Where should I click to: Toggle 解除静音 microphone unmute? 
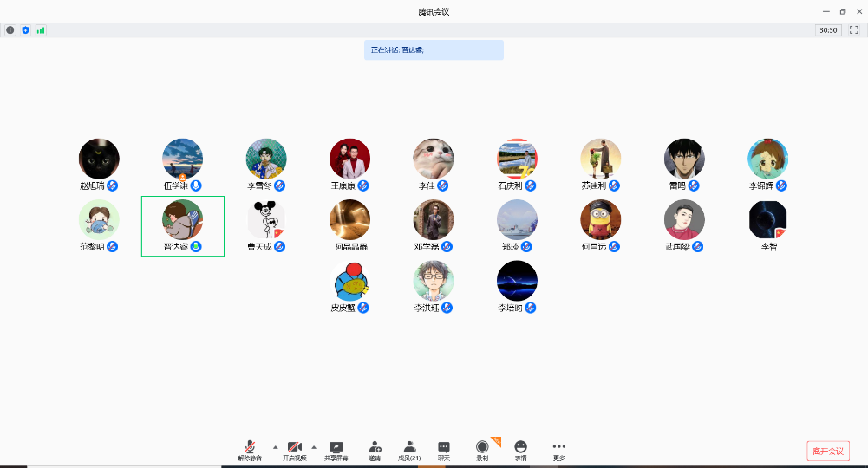250,446
